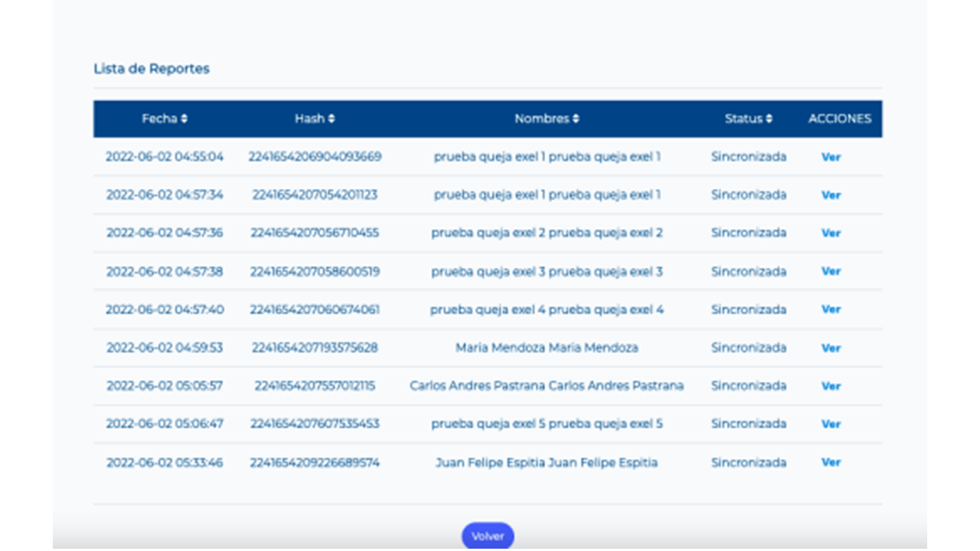Select the ACCIONES column header
The width and height of the screenshot is (980, 551).
[x=839, y=119]
